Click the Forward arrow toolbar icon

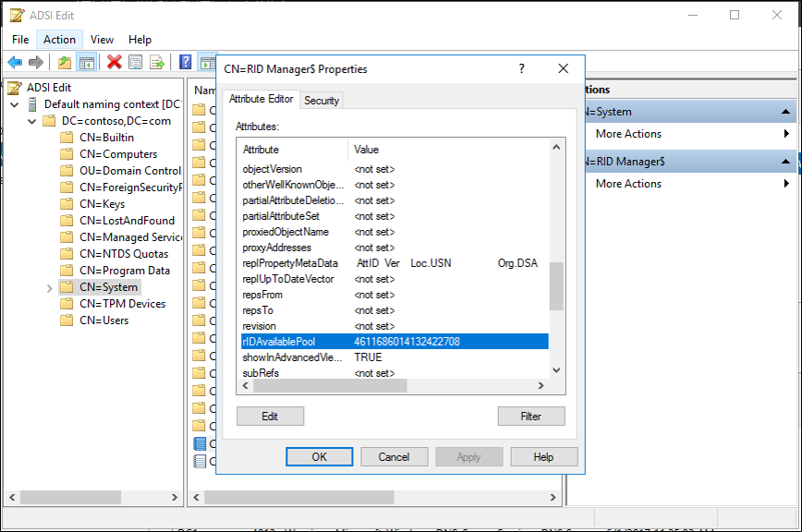36,63
